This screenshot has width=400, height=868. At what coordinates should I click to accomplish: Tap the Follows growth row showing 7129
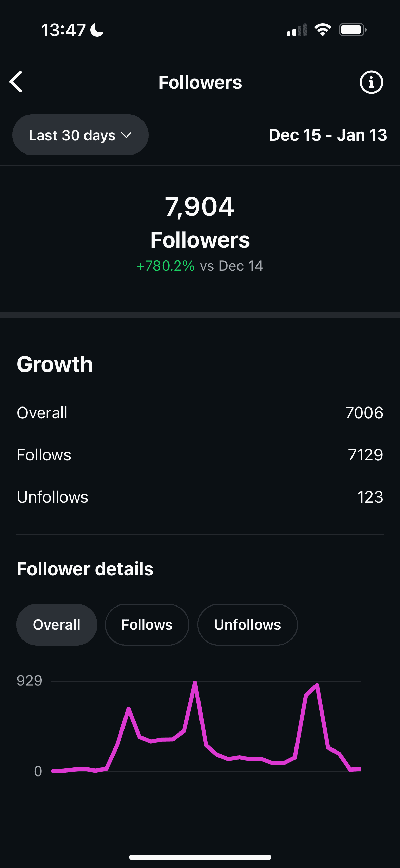pos(200,455)
